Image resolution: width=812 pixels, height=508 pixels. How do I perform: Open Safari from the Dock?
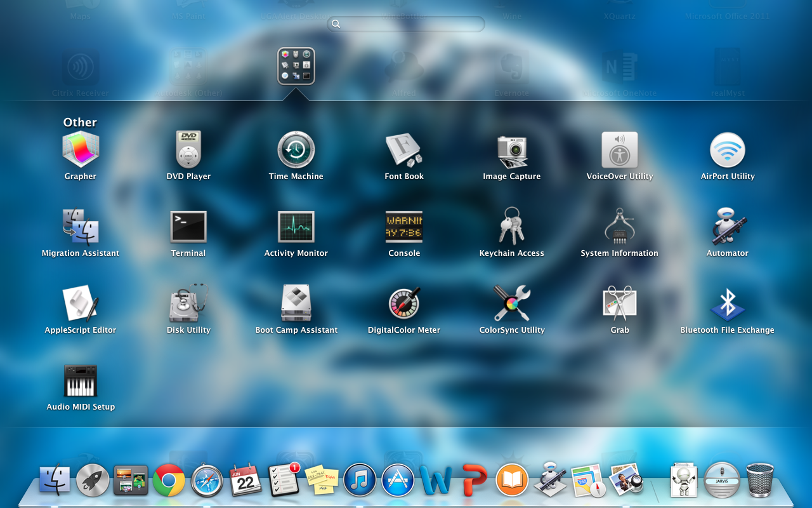207,481
